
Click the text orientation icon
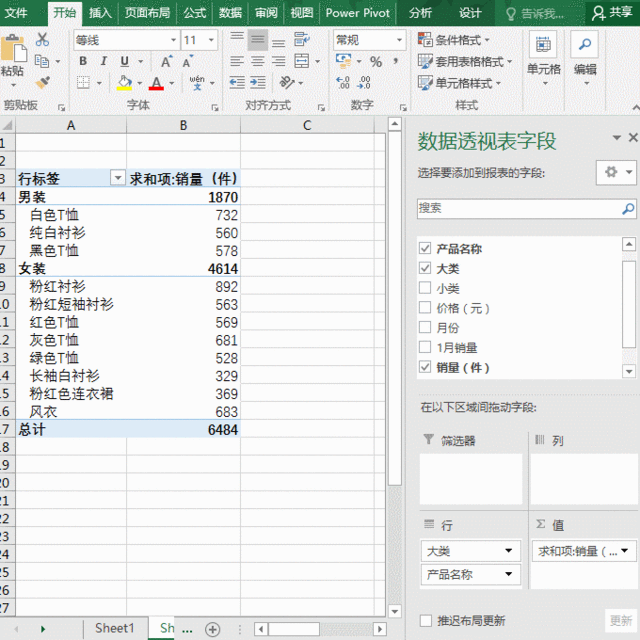[287, 83]
